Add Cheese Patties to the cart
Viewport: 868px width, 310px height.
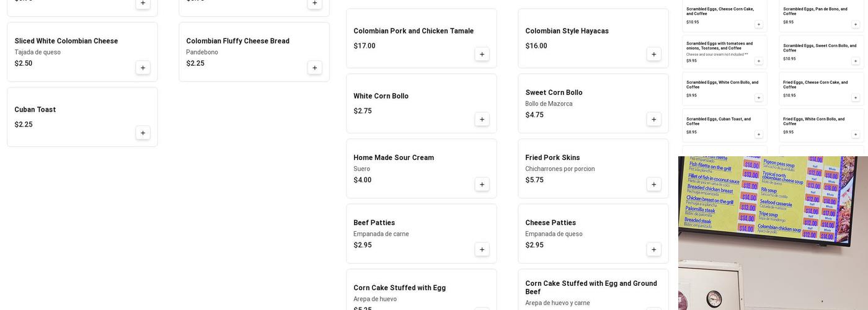[x=653, y=249]
